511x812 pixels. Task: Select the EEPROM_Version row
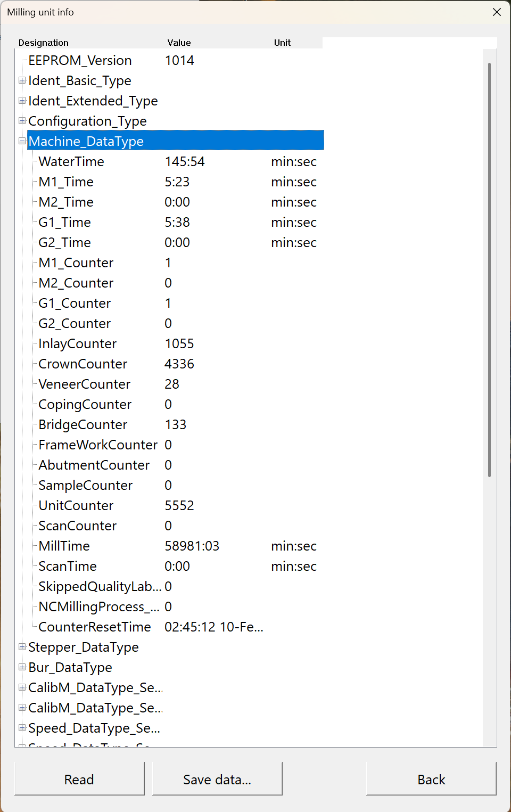tap(80, 60)
